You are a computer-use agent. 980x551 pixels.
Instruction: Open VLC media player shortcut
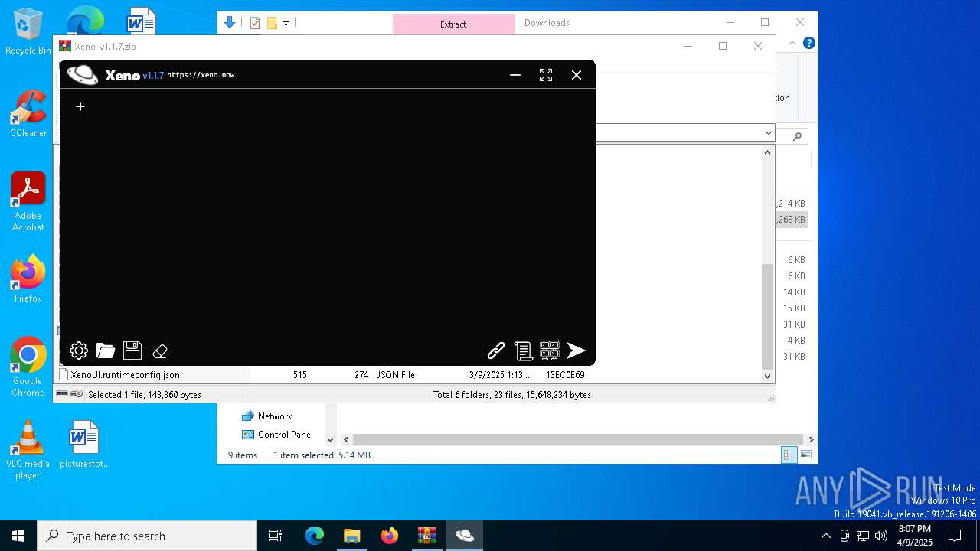28,450
